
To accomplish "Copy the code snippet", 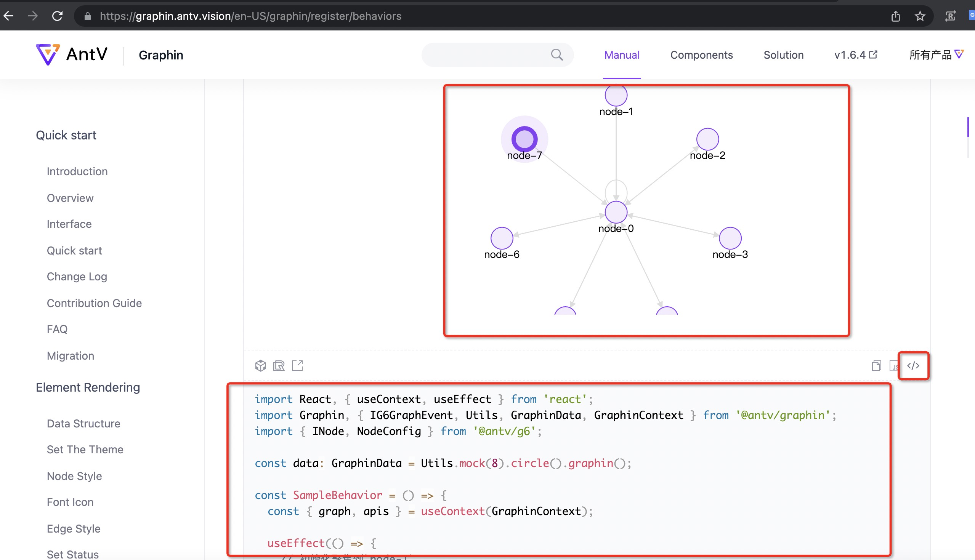I will 876,366.
